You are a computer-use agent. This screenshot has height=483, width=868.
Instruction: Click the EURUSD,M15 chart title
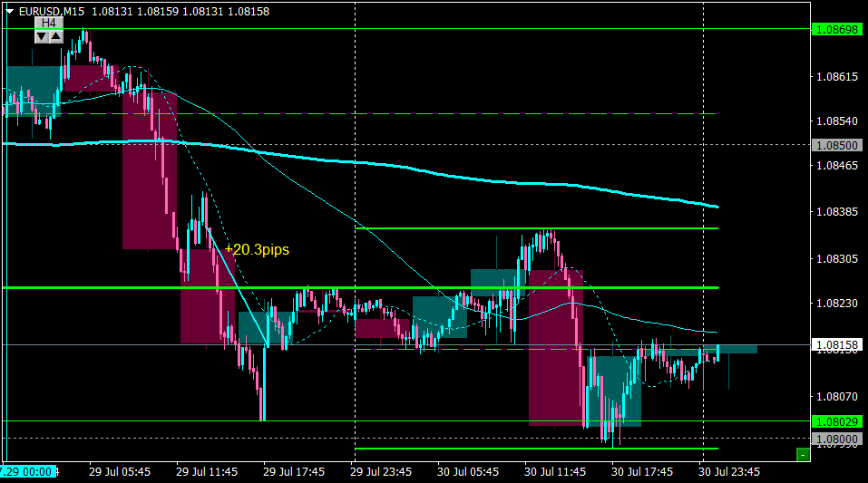52,11
